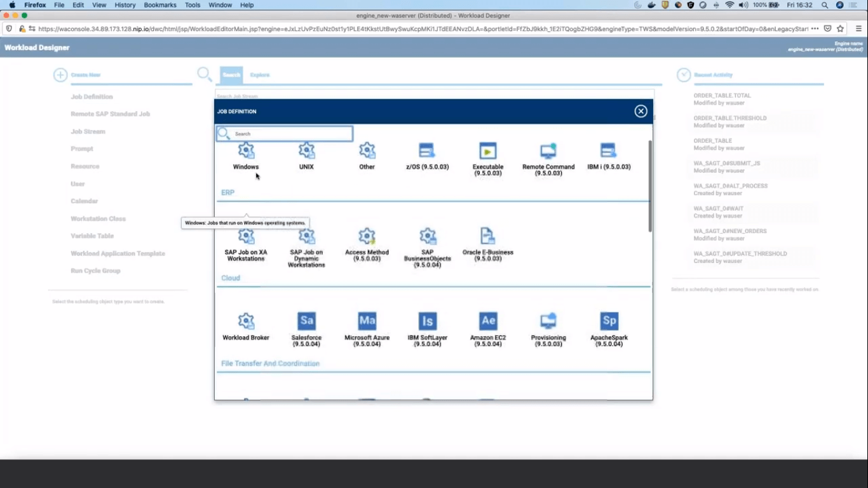Open Job Stream from Create New list

(x=88, y=132)
